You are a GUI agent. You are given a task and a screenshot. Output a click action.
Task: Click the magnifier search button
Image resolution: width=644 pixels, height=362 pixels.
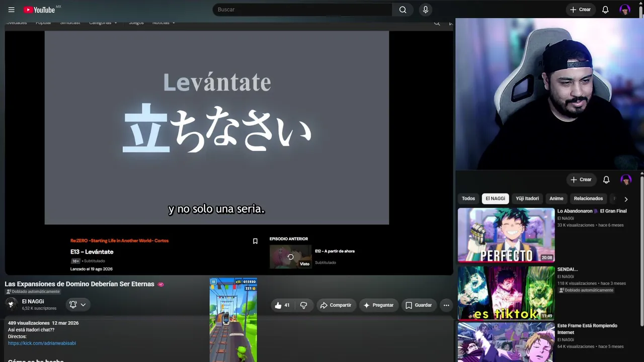pos(403,10)
